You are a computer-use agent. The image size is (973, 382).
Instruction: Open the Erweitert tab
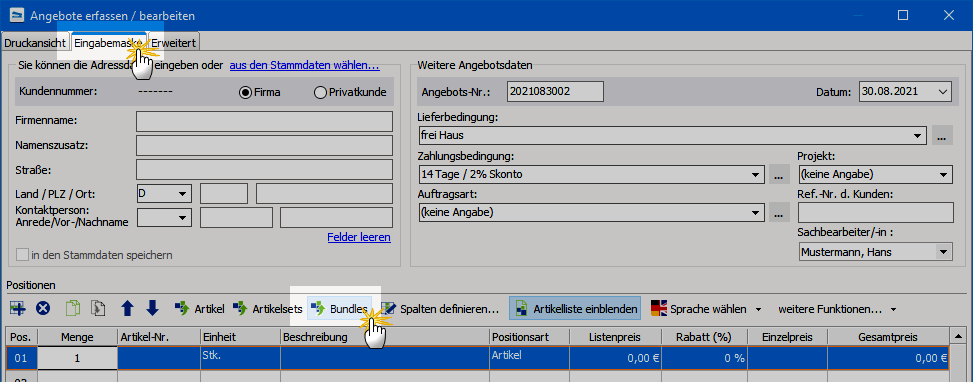(174, 43)
